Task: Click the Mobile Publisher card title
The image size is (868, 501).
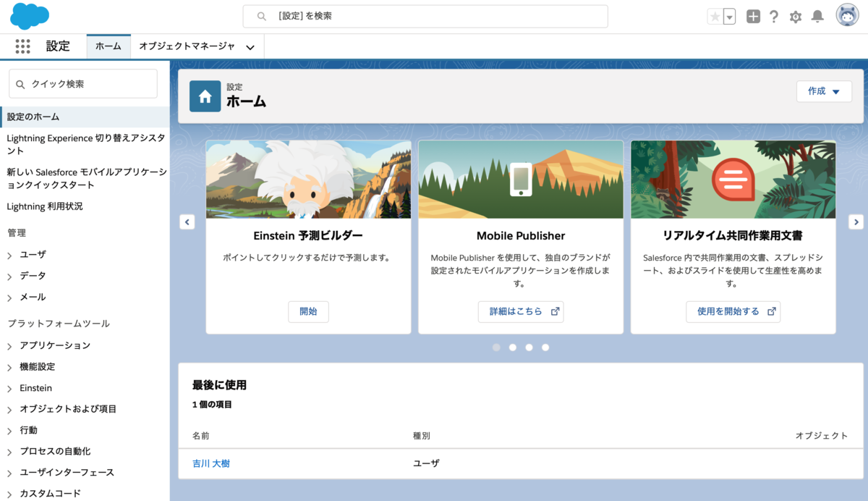Action: tap(521, 236)
